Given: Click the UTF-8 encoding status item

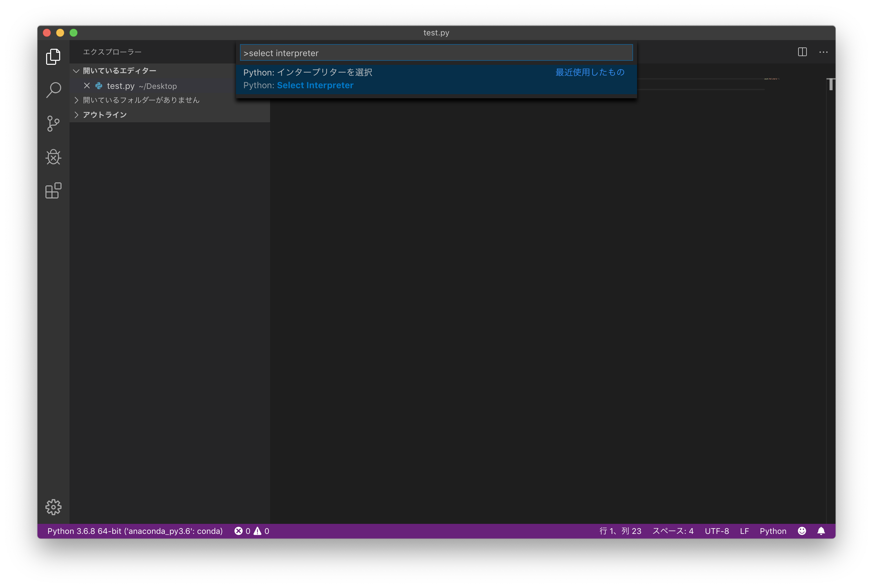Looking at the screenshot, I should [716, 531].
